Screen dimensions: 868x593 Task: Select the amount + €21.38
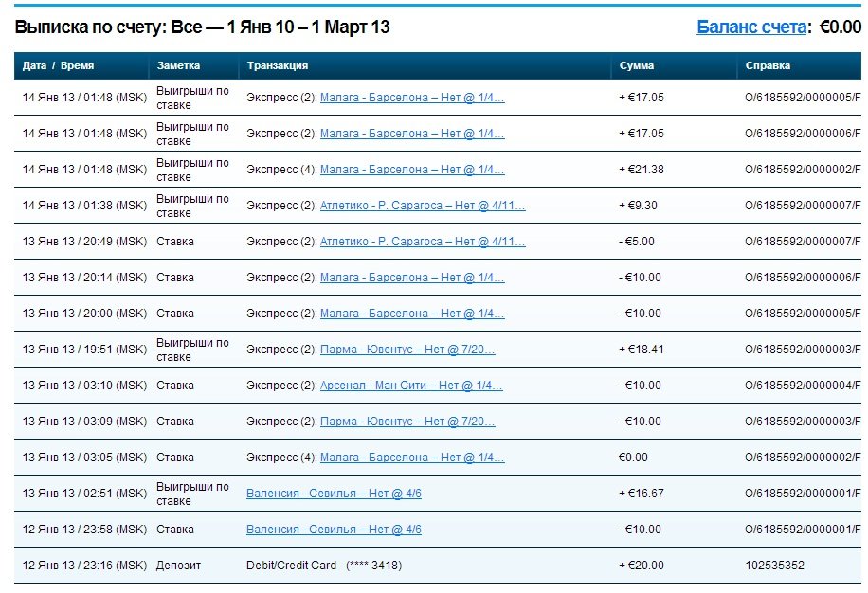pos(641,170)
